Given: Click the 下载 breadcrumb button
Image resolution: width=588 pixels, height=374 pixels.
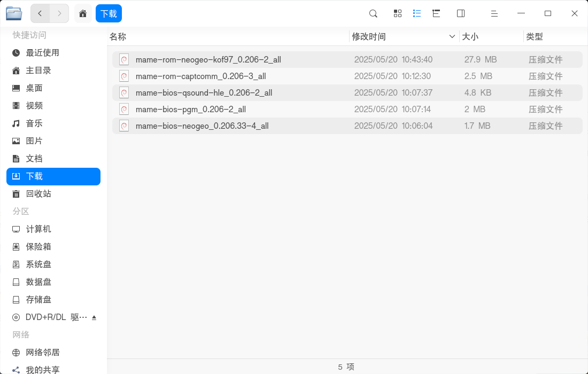Looking at the screenshot, I should [x=109, y=13].
